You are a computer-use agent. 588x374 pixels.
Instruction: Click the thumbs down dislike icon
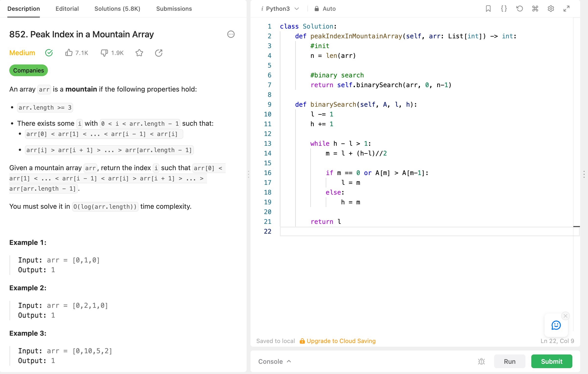click(x=104, y=53)
